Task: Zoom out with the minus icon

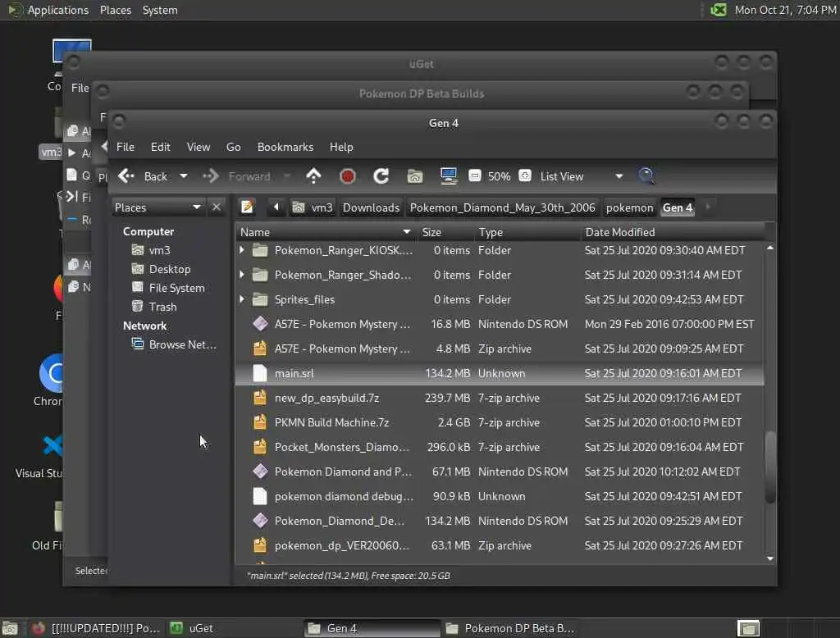Action: [x=475, y=176]
